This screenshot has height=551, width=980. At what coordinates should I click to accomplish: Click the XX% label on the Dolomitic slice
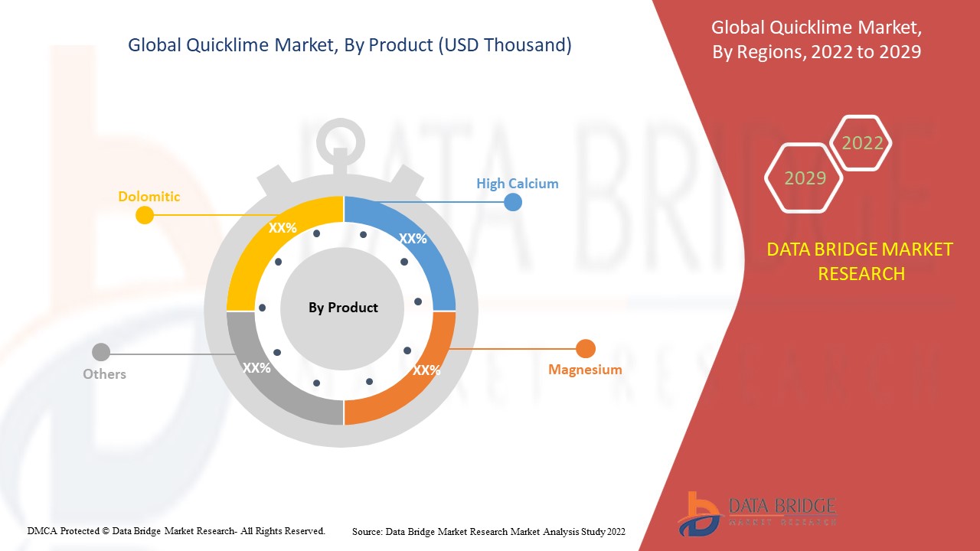tap(284, 227)
